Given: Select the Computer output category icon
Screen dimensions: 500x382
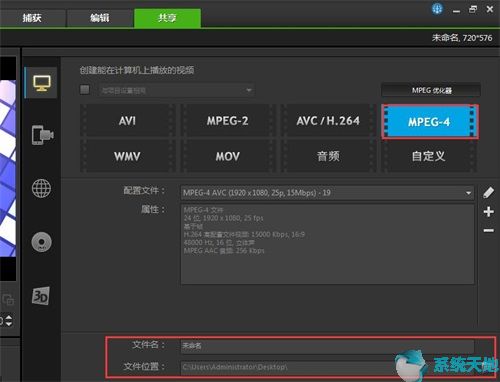Looking at the screenshot, I should pyautogui.click(x=42, y=83).
